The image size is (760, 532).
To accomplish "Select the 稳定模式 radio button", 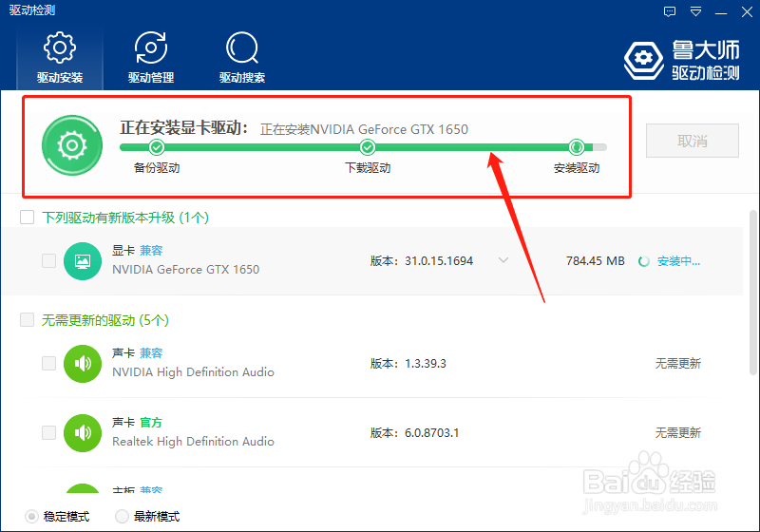I will pyautogui.click(x=31, y=517).
